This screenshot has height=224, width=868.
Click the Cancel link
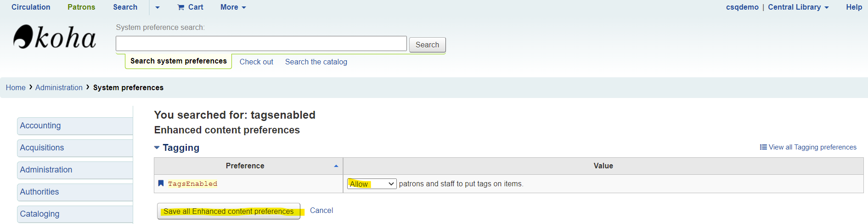321,211
